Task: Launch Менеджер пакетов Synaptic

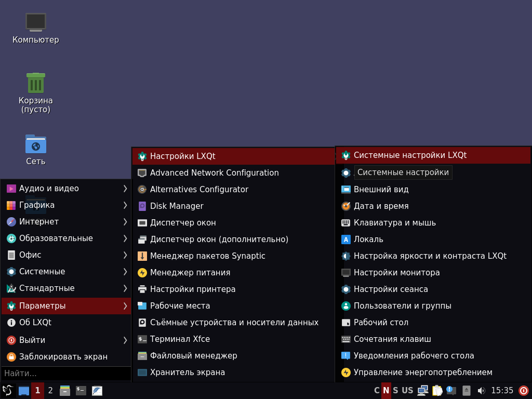Action: click(233, 256)
